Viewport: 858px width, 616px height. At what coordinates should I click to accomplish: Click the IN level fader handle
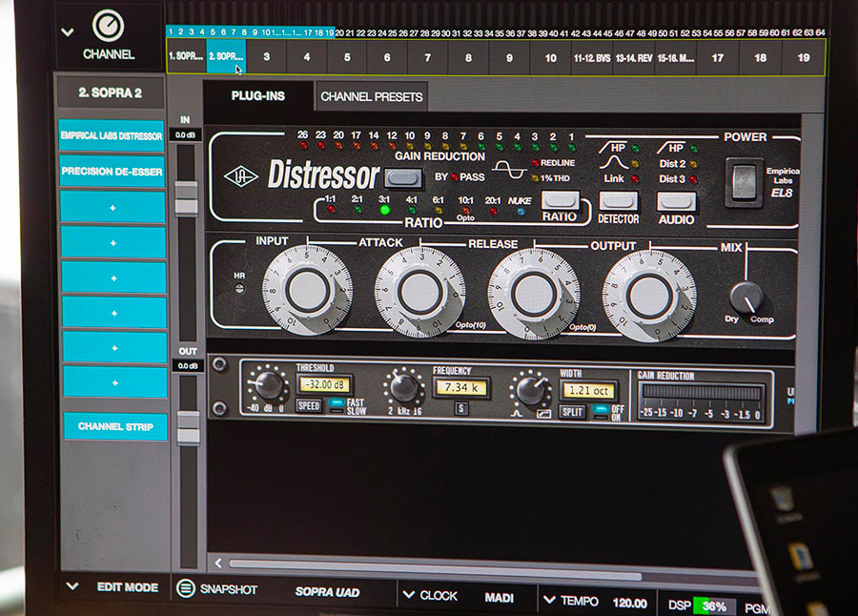click(x=186, y=199)
